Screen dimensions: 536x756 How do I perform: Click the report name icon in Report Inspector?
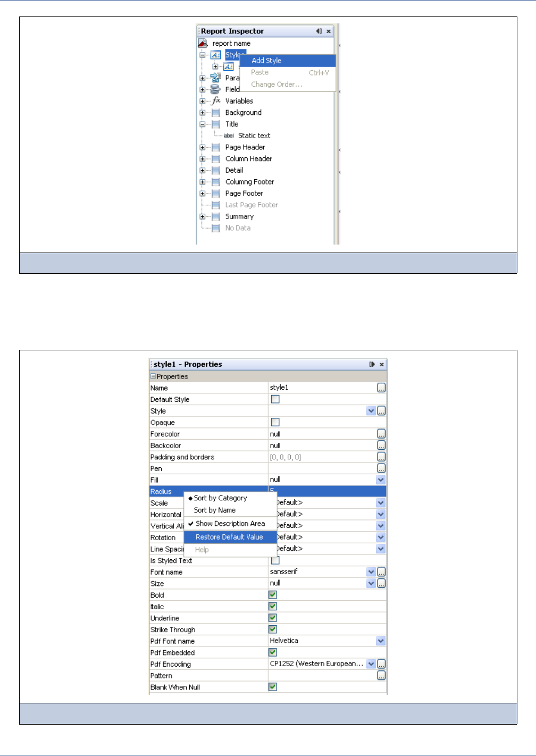[203, 43]
